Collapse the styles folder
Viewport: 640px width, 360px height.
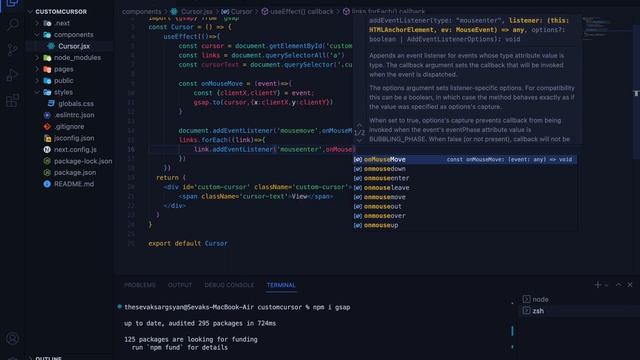click(37, 92)
